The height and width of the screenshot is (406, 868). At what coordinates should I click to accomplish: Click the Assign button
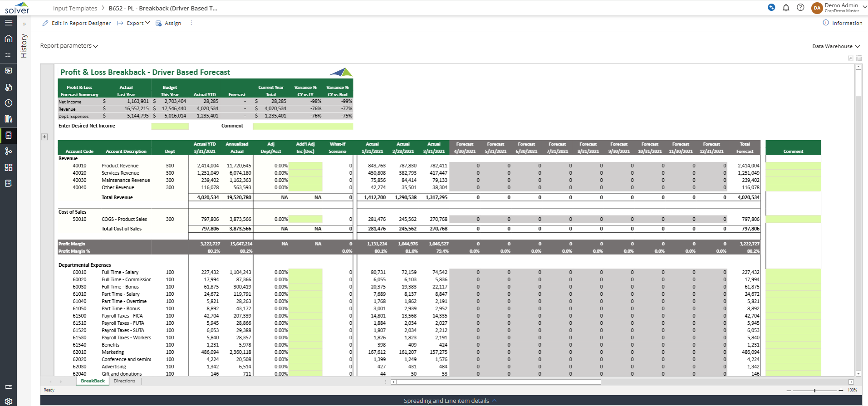pyautogui.click(x=168, y=23)
